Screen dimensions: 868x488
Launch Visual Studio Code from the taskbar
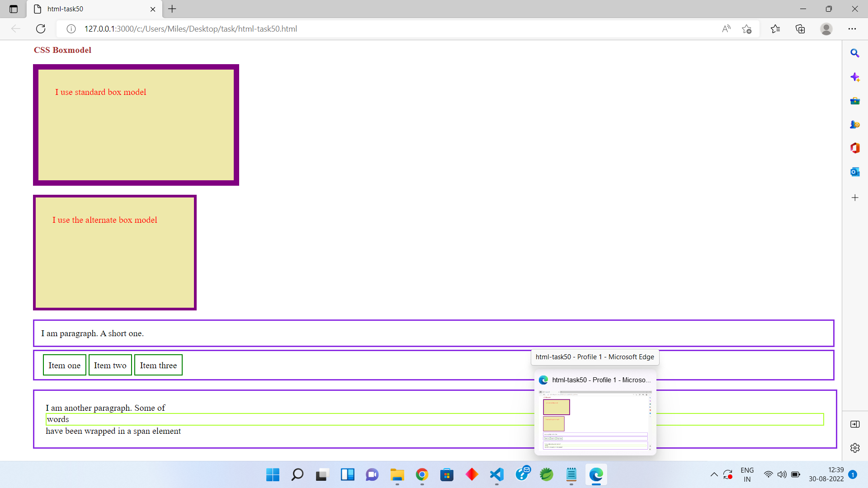tap(496, 474)
